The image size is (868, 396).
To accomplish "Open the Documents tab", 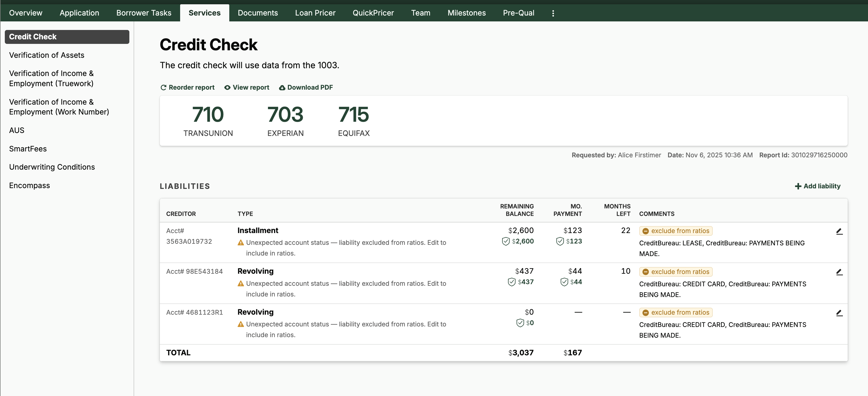I will point(258,13).
